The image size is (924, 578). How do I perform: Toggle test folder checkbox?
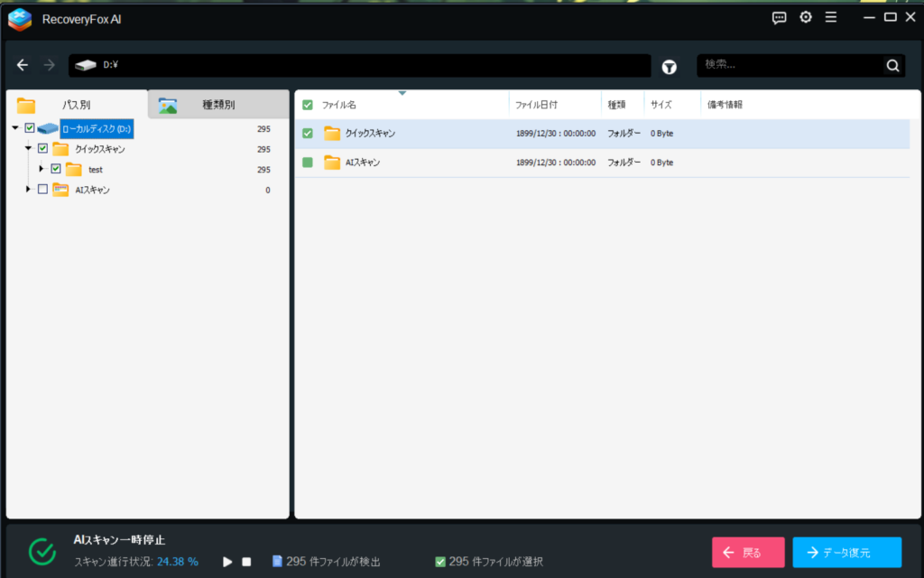pos(55,169)
